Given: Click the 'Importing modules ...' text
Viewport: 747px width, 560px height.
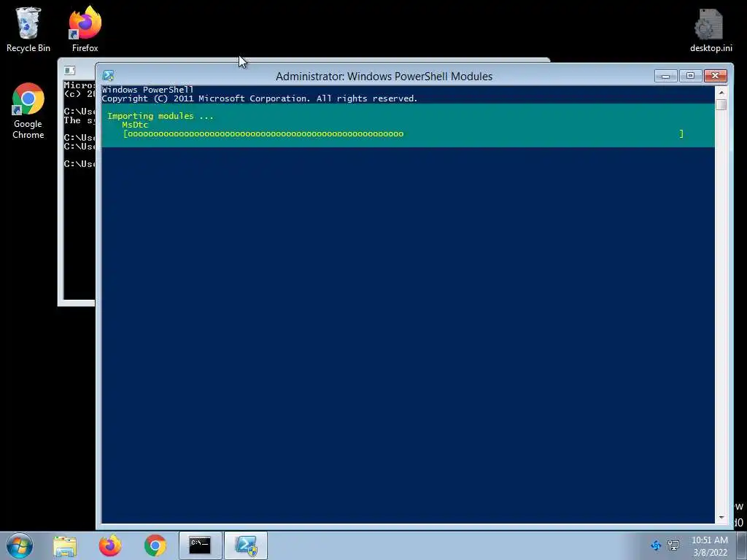Looking at the screenshot, I should [x=160, y=116].
